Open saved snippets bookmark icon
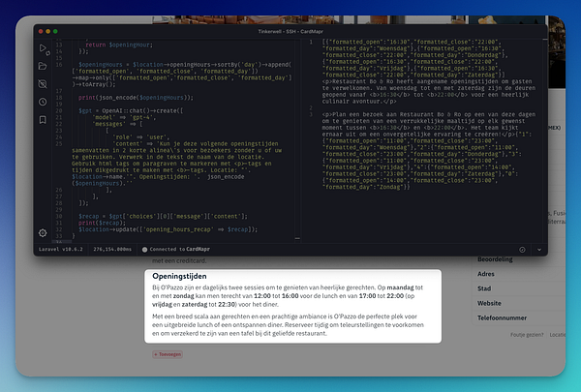The width and height of the screenshot is (581, 392). [43, 120]
